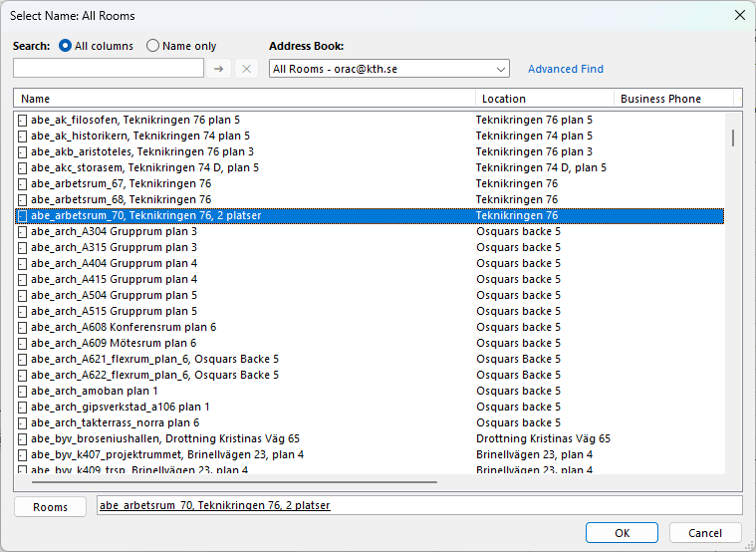Click the vertical scrollbar thumb
Screen dimensions: 756x552
(733, 138)
